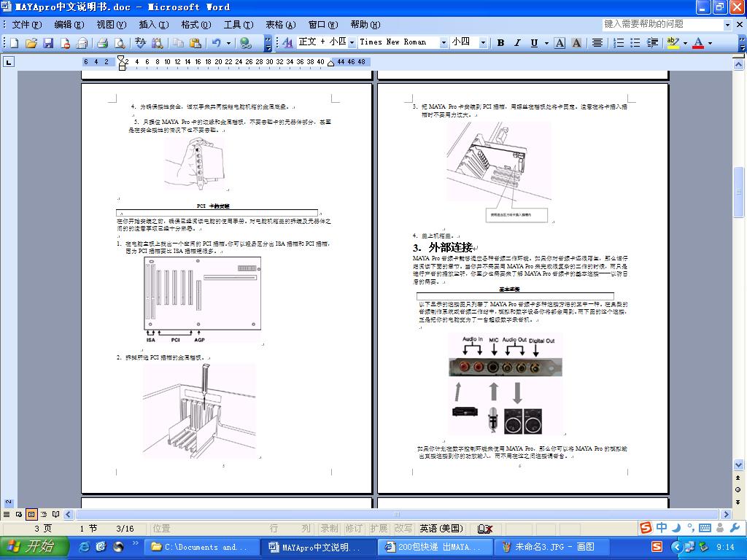The width and height of the screenshot is (747, 560).
Task: Click the Paste clipboard icon
Action: click(196, 43)
